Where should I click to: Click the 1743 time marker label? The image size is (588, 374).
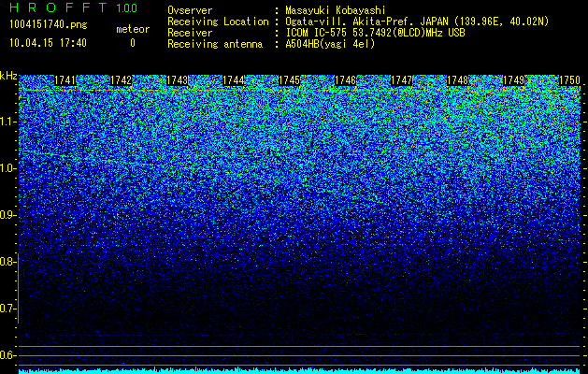pyautogui.click(x=177, y=80)
